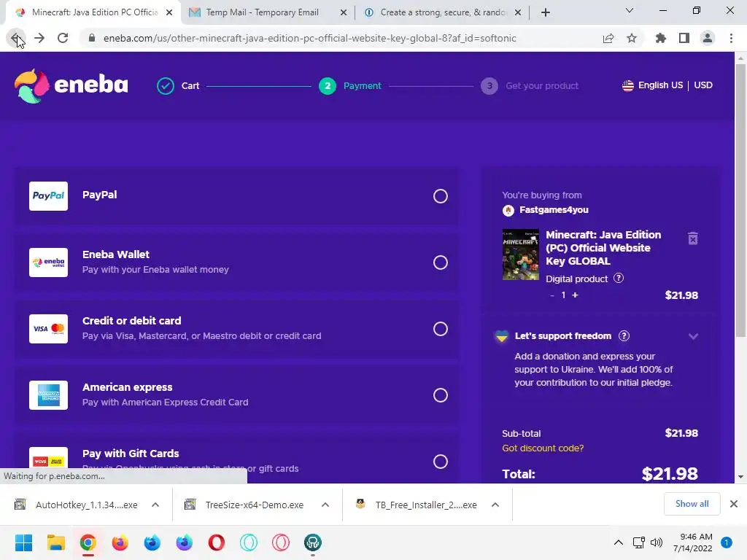Viewport: 747px width, 560px height.
Task: Collapse the Let's support freedom section
Action: (x=693, y=336)
